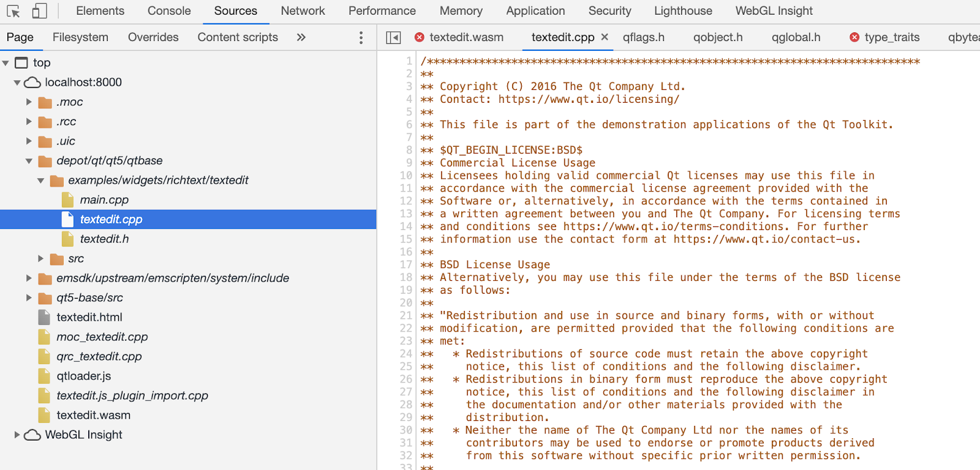
Task: Close the textedit.cpp editor tab
Action: (605, 37)
